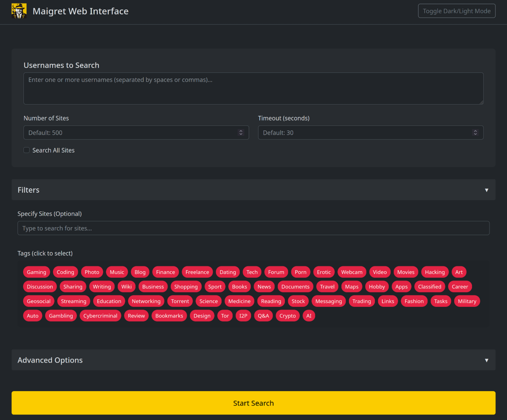Click the Maigret detective logo icon
The width and height of the screenshot is (507, 420).
(19, 11)
